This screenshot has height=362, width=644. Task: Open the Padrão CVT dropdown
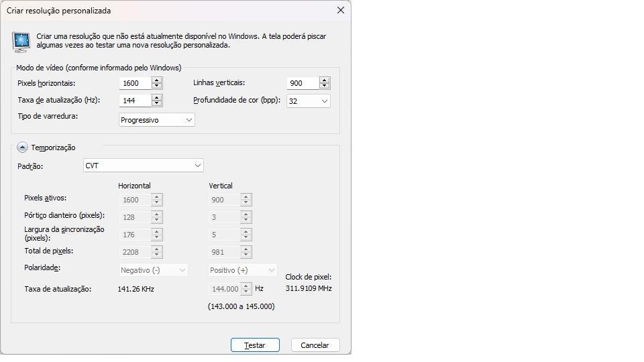point(143,166)
